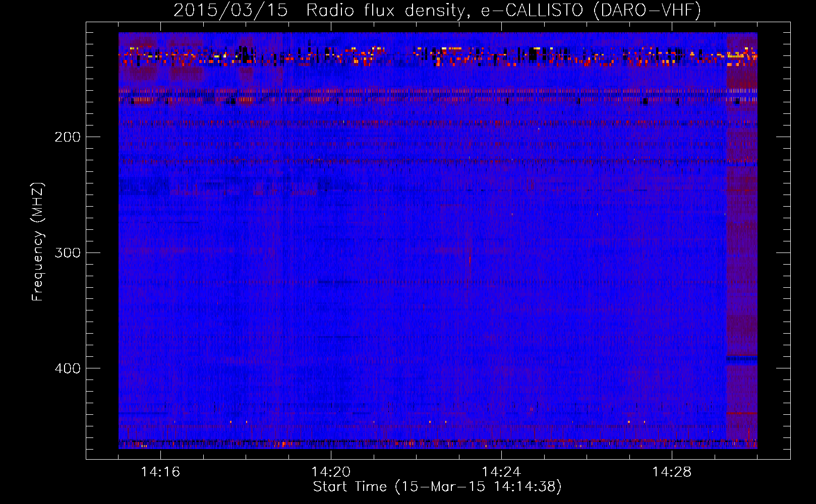Click the 300 MHz frequency label
The width and height of the screenshot is (816, 504).
tap(68, 253)
